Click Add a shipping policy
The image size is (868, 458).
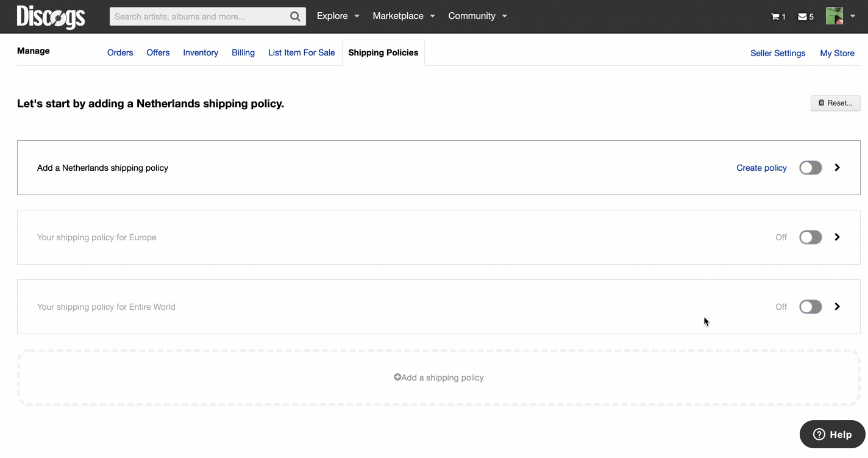439,377
